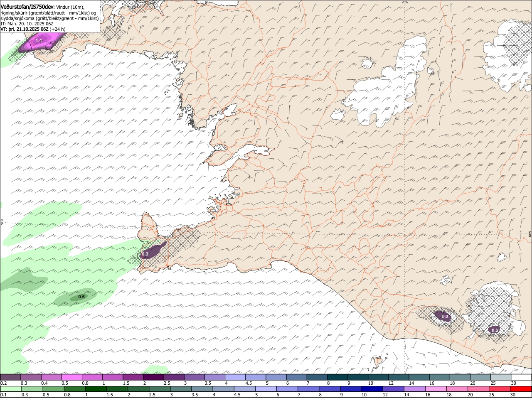Choose the lavender upper swatch labeled 4
This screenshot has height=398, width=532.
pos(235,377)
